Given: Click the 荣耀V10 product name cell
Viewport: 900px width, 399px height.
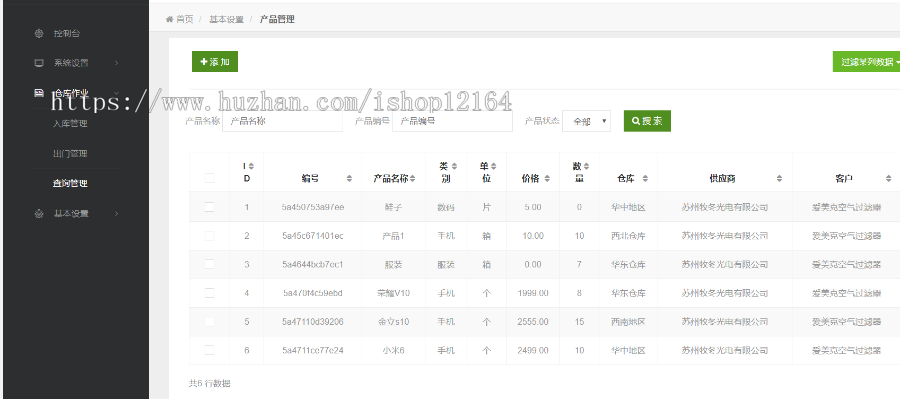Looking at the screenshot, I should click(393, 293).
